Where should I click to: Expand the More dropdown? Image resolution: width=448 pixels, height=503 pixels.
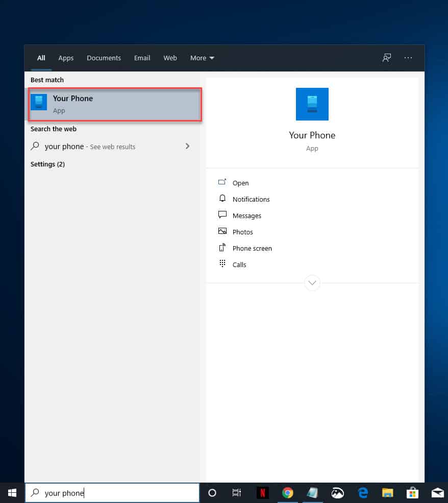pyautogui.click(x=202, y=58)
